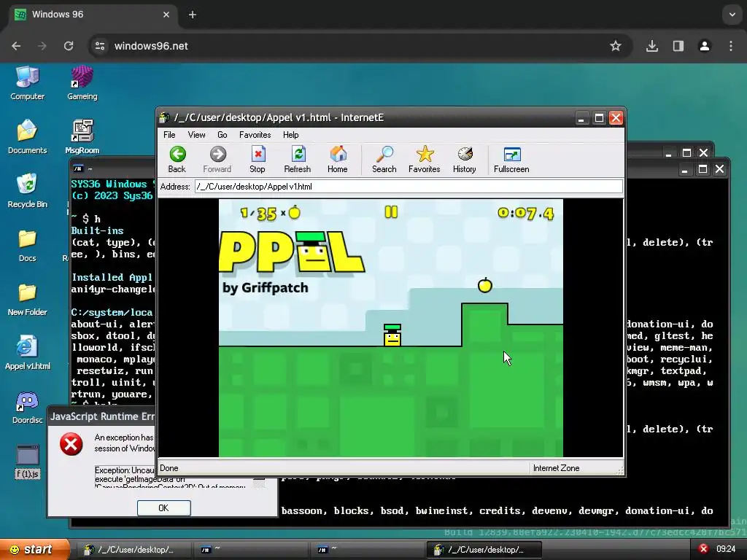The height and width of the screenshot is (560, 747).
Task: Click the terminal window title icon
Action: coord(77,168)
